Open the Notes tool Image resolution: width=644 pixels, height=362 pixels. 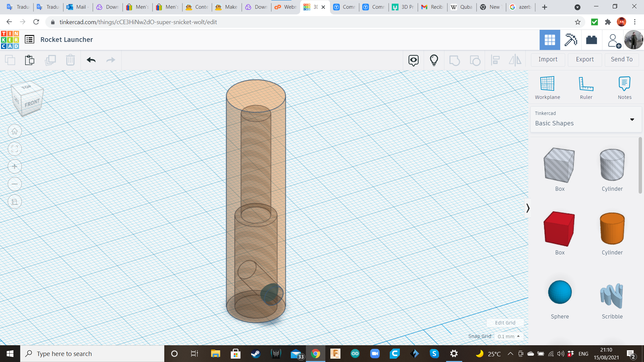pyautogui.click(x=624, y=84)
